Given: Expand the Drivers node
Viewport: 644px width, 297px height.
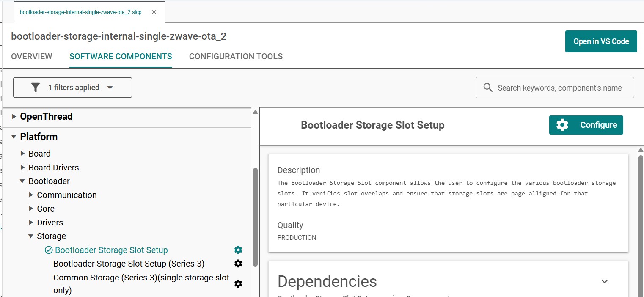Looking at the screenshot, I should pos(31,223).
